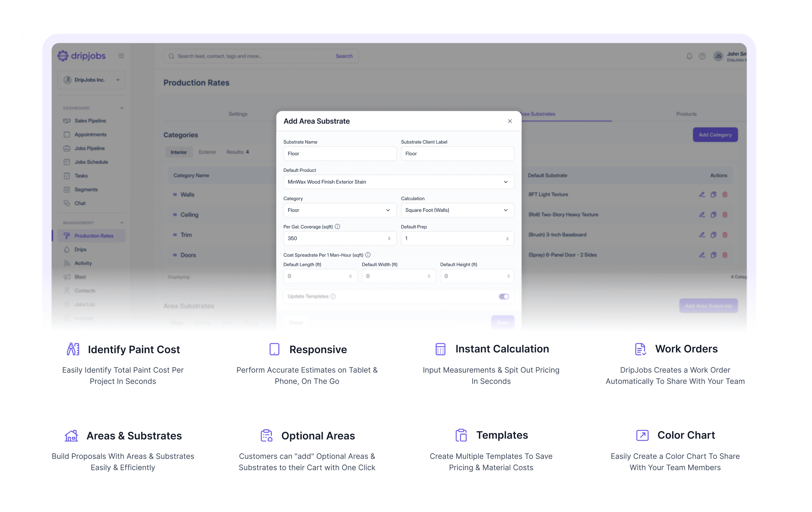812x512 pixels.
Task: Click into the Default Width field
Action: pyautogui.click(x=399, y=276)
